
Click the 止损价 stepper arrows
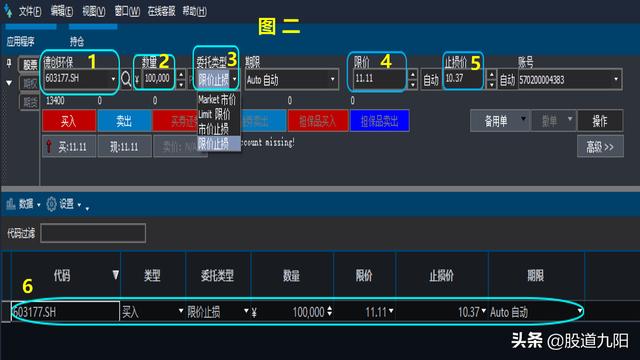click(x=491, y=79)
